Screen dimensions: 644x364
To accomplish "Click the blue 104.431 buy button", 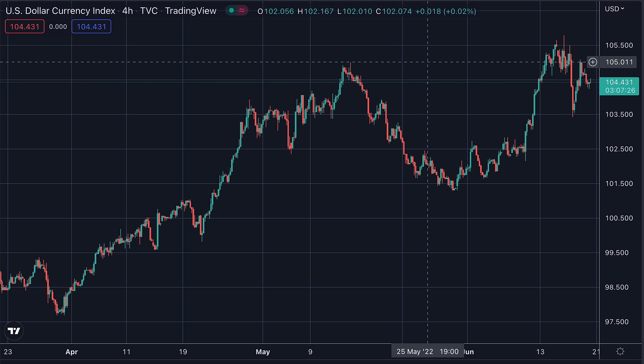I will (91, 26).
